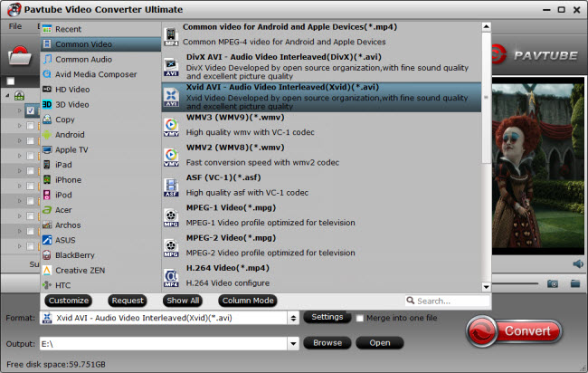Click the ASUS logo icon
This screenshot has width=588, height=373.
(x=47, y=240)
